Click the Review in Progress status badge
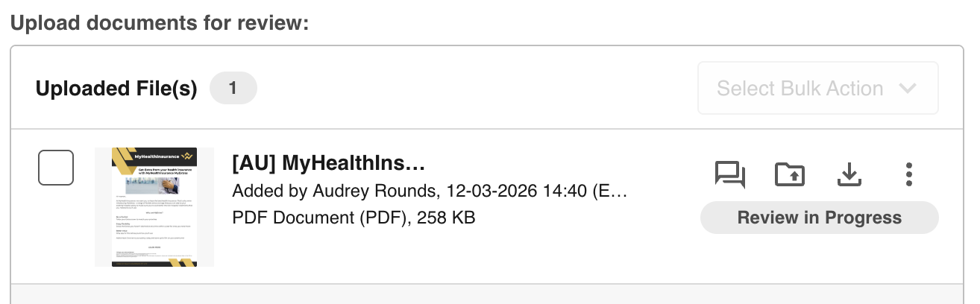Viewport: 980px width, 304px height. pyautogui.click(x=819, y=218)
